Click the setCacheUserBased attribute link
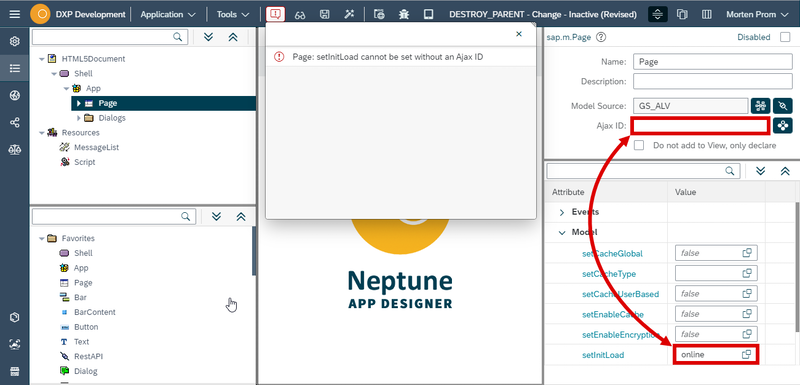This screenshot has width=800, height=385. click(x=620, y=294)
